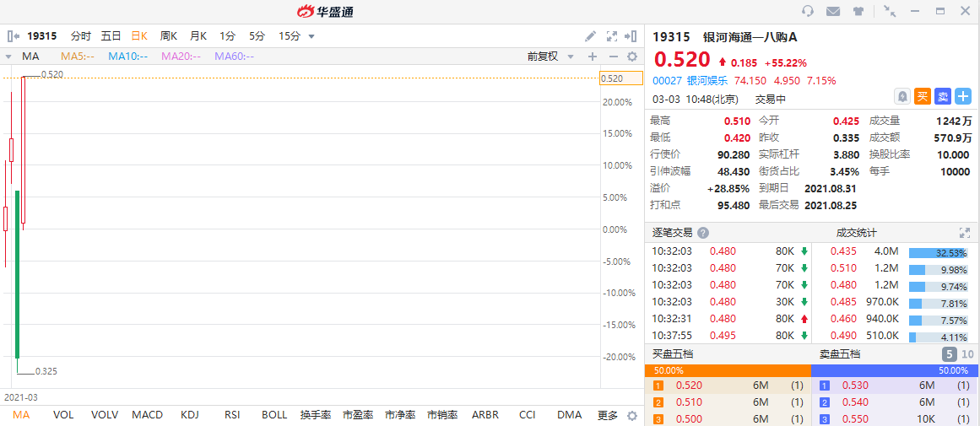Select the 1分 chart tab
Image resolution: width=980 pixels, height=426 pixels.
(228, 36)
